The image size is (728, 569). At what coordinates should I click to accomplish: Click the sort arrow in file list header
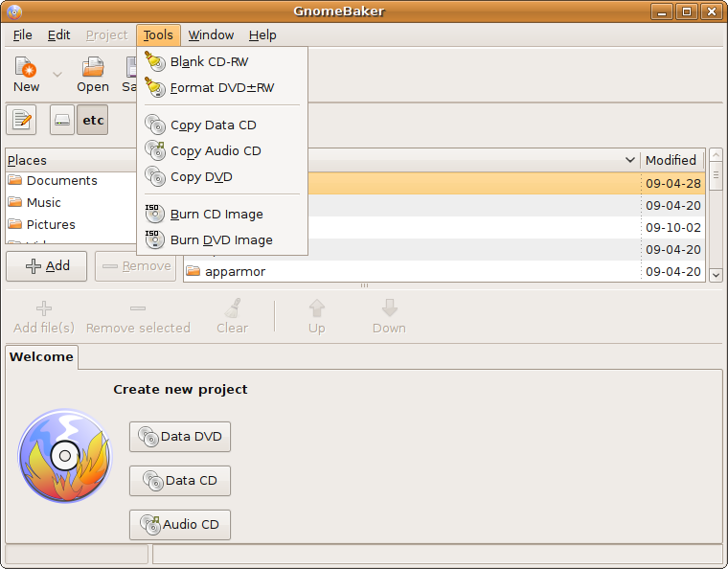630,160
